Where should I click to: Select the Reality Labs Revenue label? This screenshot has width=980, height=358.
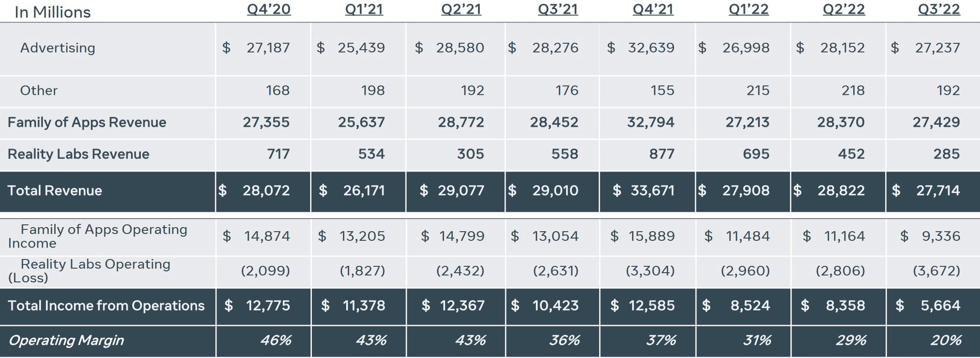[x=78, y=154]
